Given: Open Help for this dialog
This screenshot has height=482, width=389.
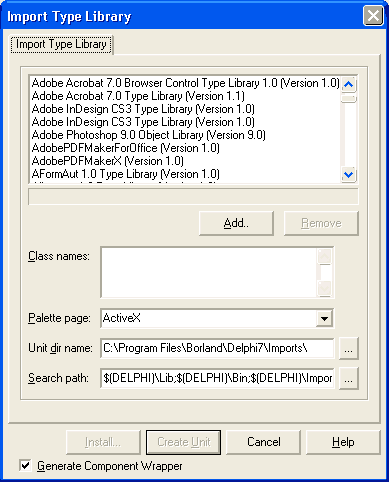Looking at the screenshot, I should pyautogui.click(x=343, y=442).
